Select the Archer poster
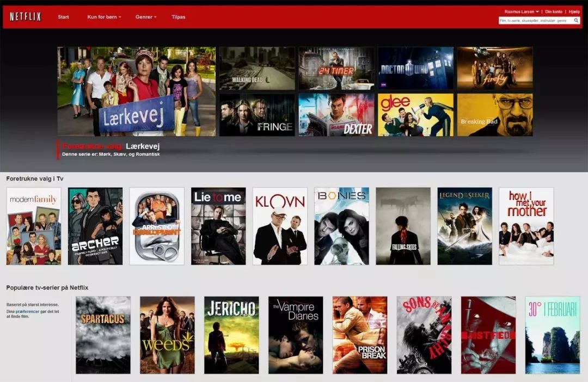 tap(95, 226)
